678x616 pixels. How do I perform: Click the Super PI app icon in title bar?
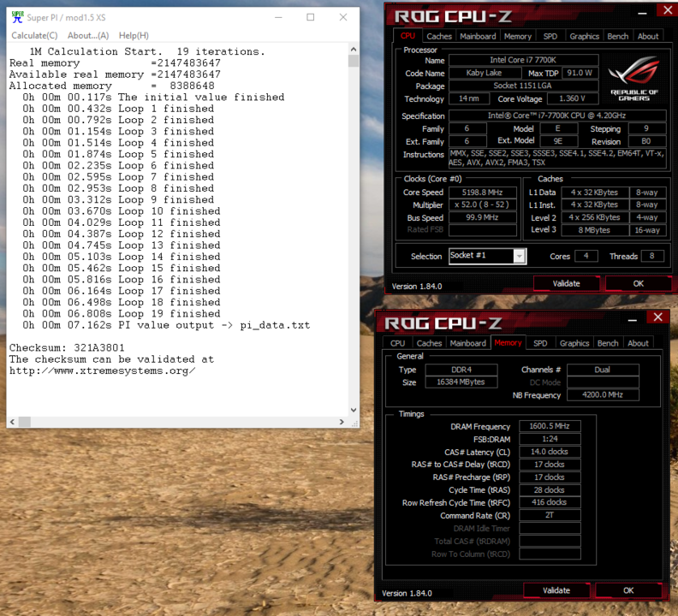17,17
